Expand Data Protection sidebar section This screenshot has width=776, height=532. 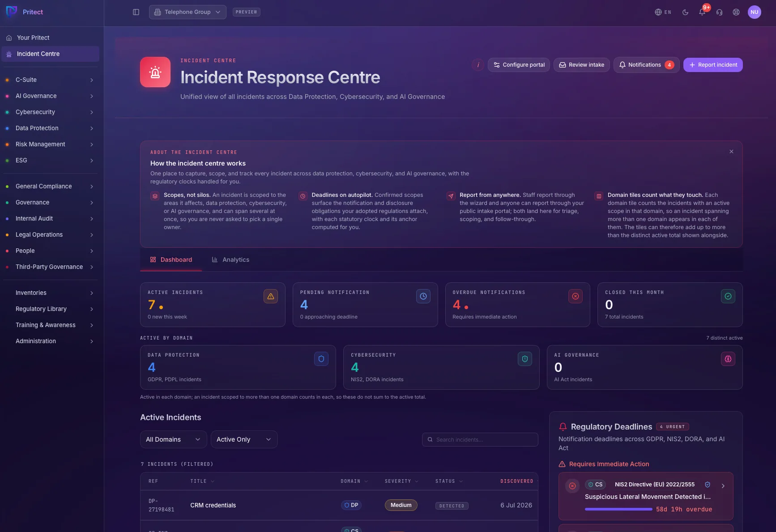pos(50,128)
